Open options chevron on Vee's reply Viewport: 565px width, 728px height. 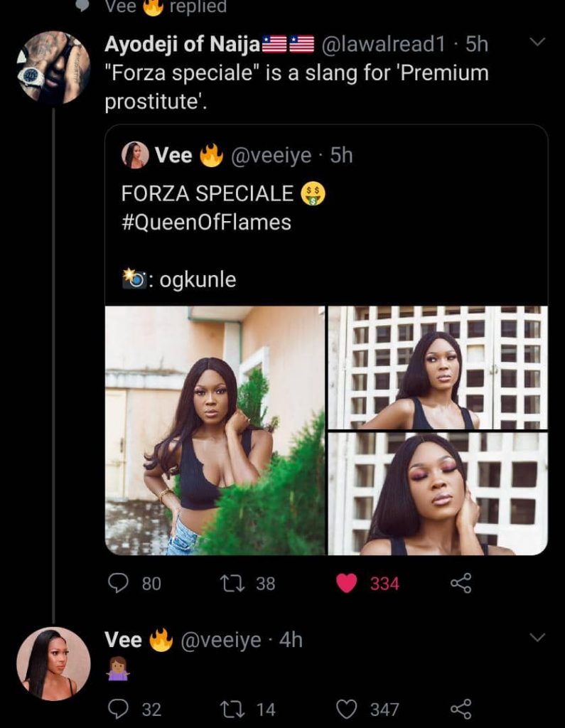pos(538,636)
